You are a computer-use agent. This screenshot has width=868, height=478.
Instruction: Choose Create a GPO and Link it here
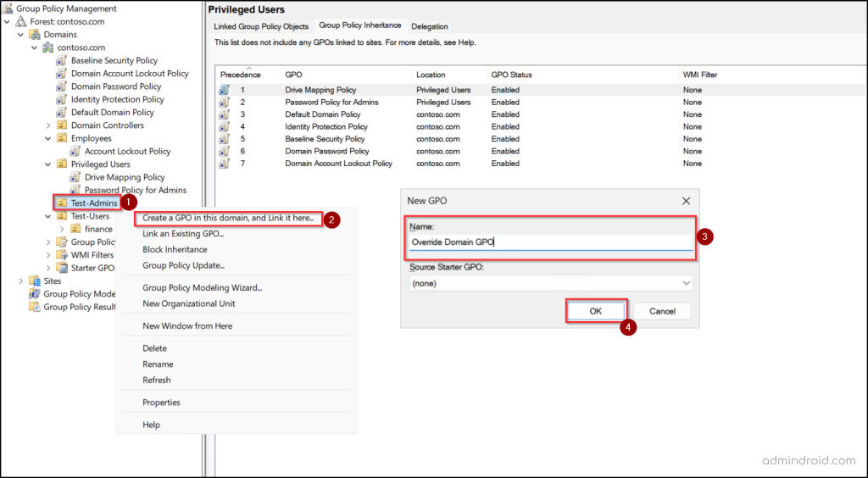click(x=228, y=218)
